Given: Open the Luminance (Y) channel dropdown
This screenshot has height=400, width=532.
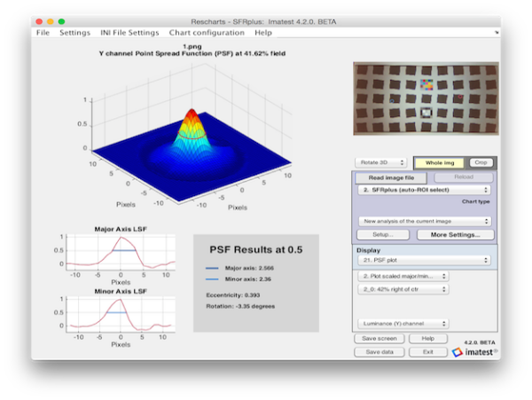Looking at the screenshot, I should (403, 324).
